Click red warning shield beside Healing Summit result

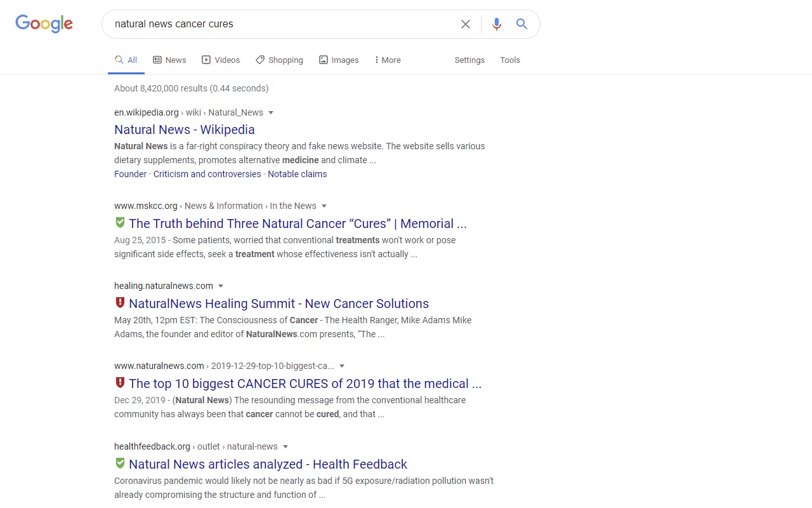click(120, 303)
